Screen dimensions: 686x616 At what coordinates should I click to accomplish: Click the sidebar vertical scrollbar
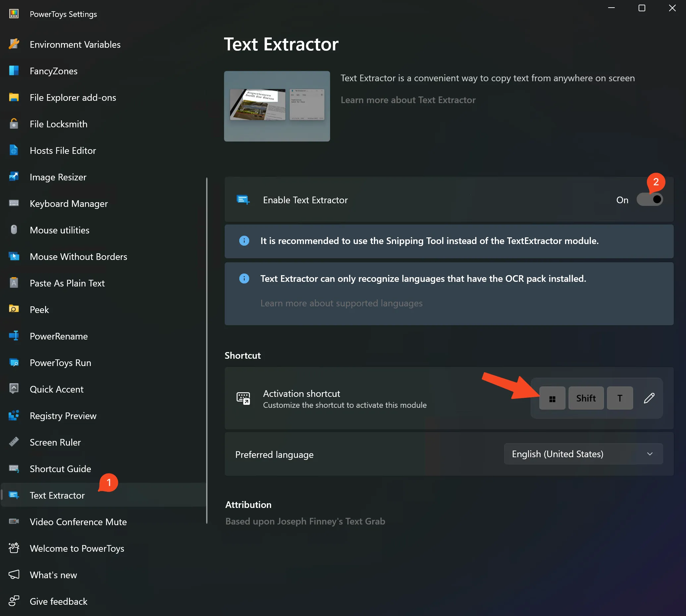pos(207,351)
